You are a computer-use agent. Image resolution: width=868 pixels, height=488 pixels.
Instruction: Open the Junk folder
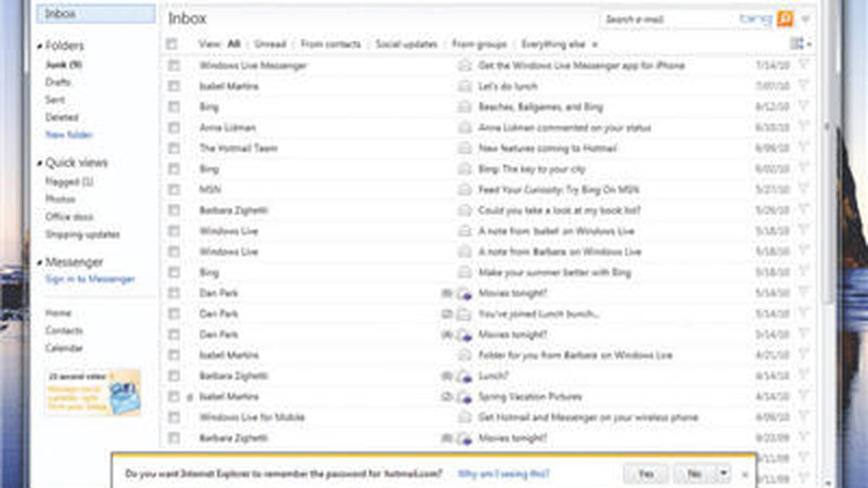coord(63,65)
